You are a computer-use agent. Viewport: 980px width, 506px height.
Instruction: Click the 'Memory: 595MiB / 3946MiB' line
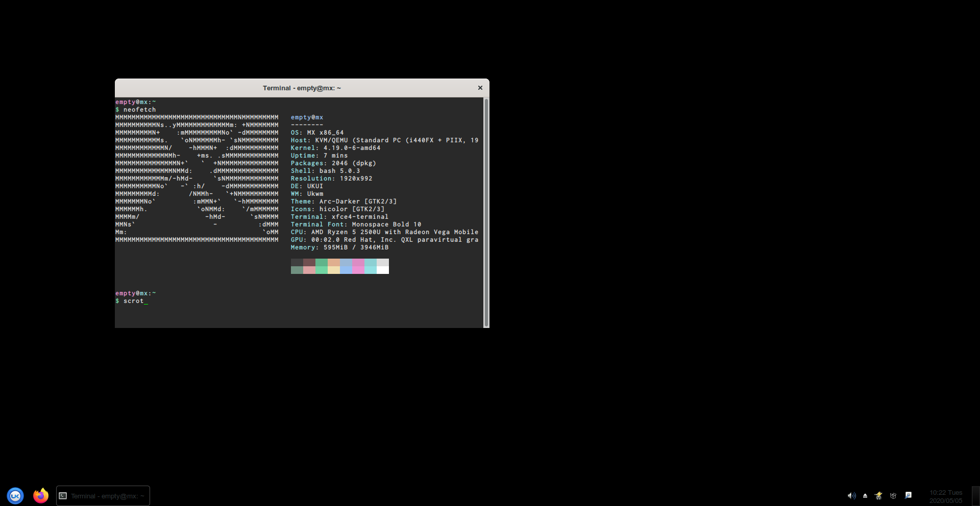pos(340,247)
